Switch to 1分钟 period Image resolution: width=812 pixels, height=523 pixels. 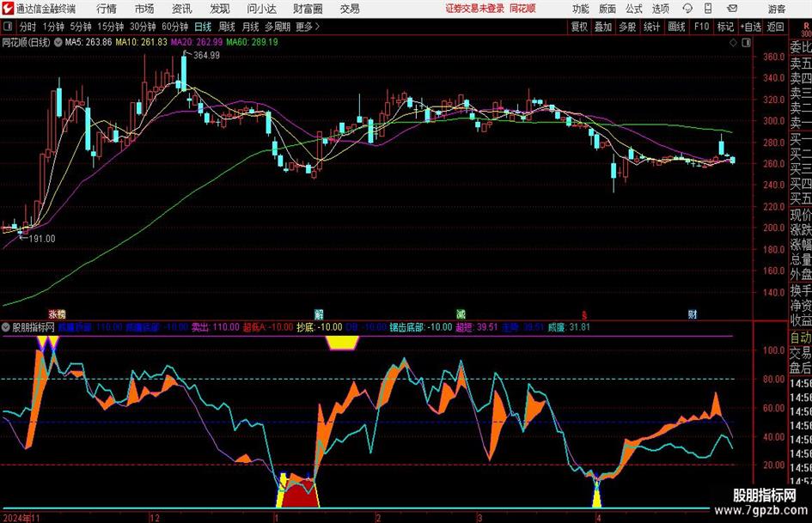point(53,27)
